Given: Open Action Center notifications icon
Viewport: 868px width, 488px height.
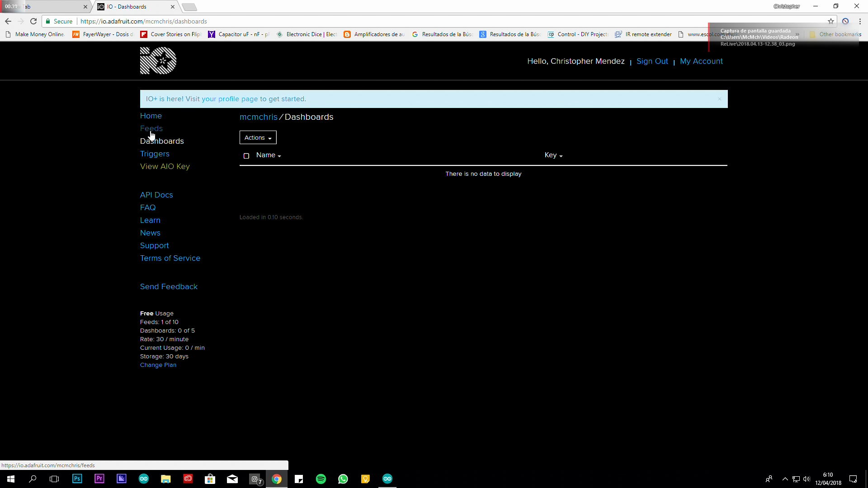Looking at the screenshot, I should click(x=853, y=479).
